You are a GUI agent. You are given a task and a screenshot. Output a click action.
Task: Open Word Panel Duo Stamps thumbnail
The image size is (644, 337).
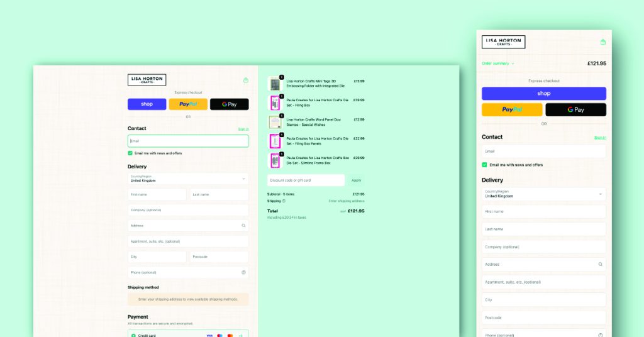[x=275, y=122]
